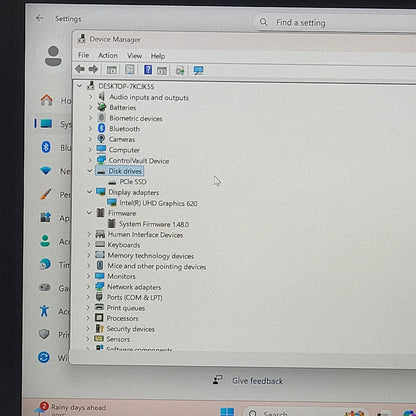Viewport: 416px width, 416px height.
Task: Expand the Biometric devices chevron
Action: click(90, 118)
